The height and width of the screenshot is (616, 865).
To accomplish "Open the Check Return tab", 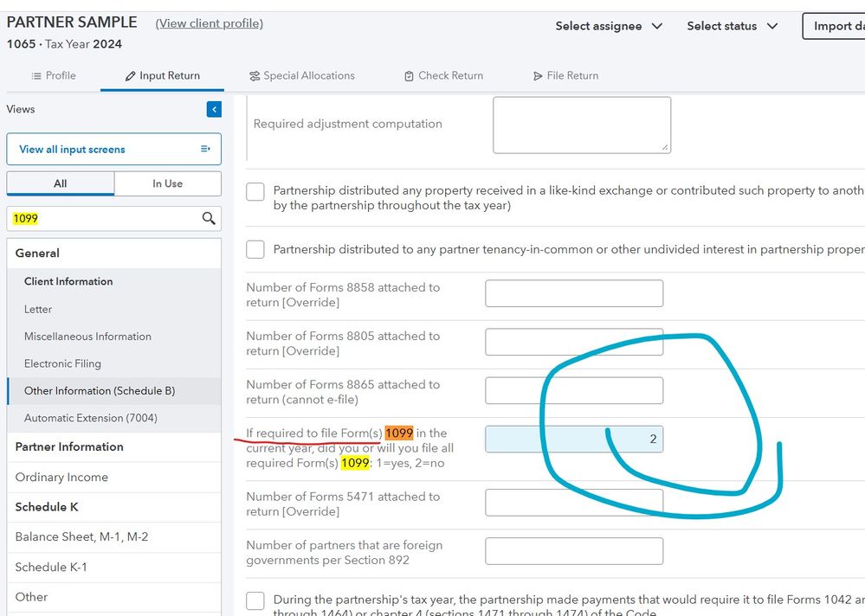I will coord(443,75).
